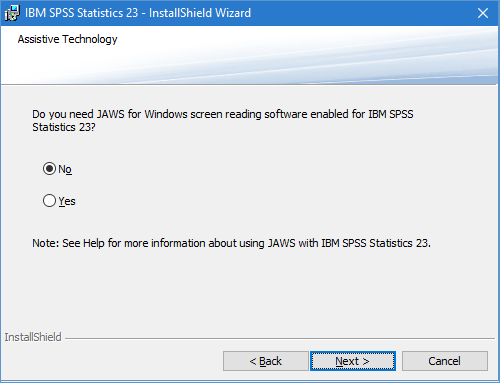Viewport: 500px width, 383px height.
Task: Go to the previous step with Back
Action: tap(266, 361)
